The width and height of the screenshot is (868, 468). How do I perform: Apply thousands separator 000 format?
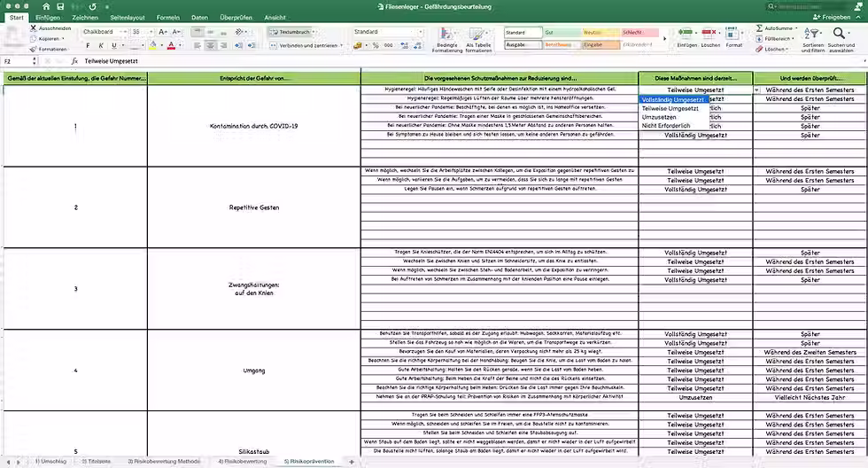coord(389,45)
